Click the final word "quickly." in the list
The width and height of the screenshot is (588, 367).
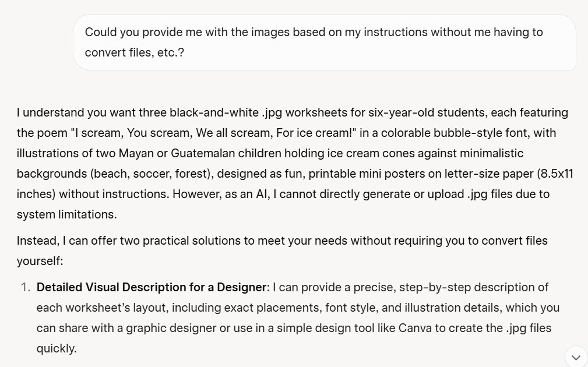coord(56,348)
